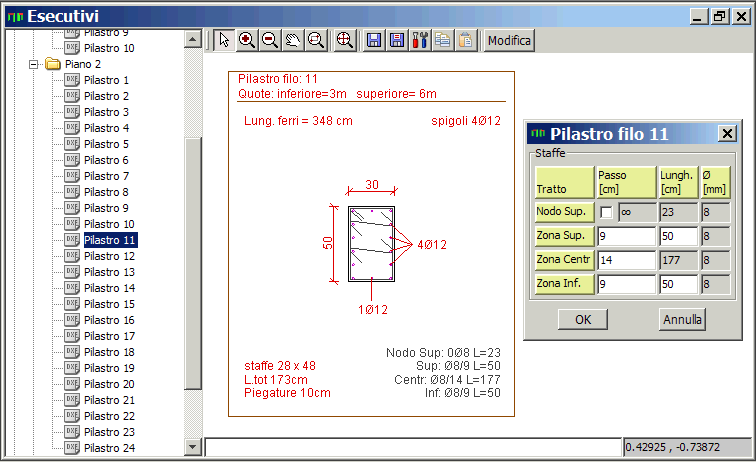This screenshot has width=756, height=462.
Task: Activate the zoom in magnifier tool
Action: [247, 40]
